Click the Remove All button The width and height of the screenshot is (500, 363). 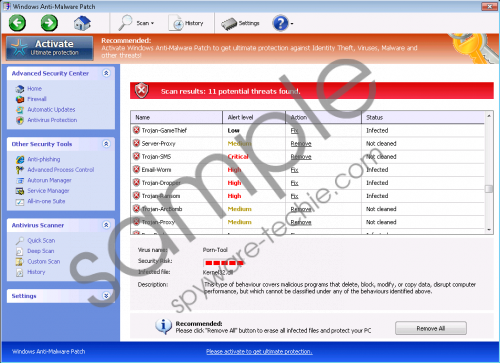(431, 328)
